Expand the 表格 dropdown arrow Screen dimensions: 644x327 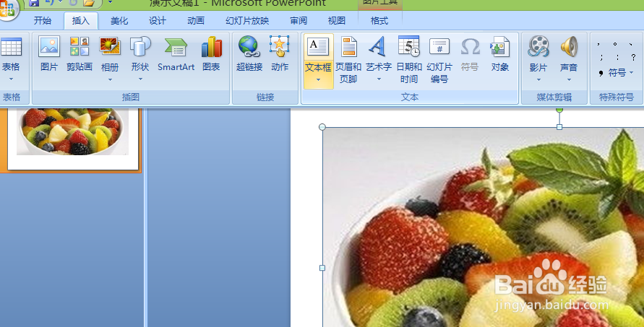click(x=11, y=79)
